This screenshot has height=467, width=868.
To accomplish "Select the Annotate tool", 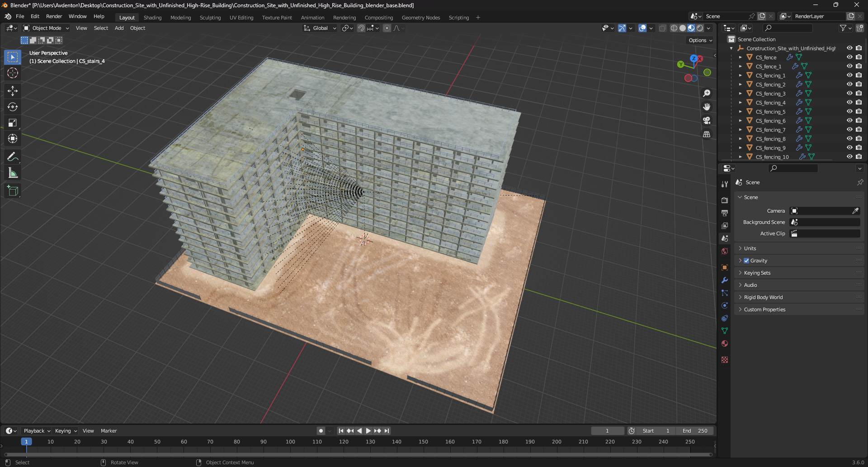I will click(x=13, y=157).
